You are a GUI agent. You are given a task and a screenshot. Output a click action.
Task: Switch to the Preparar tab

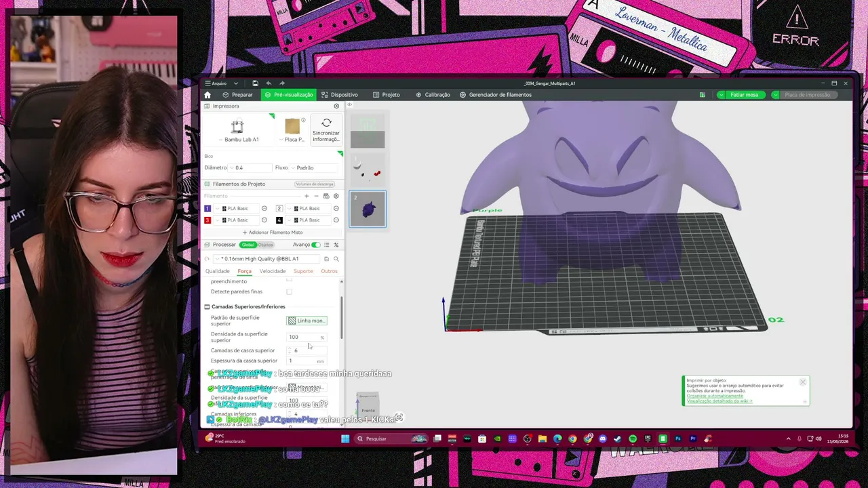238,95
